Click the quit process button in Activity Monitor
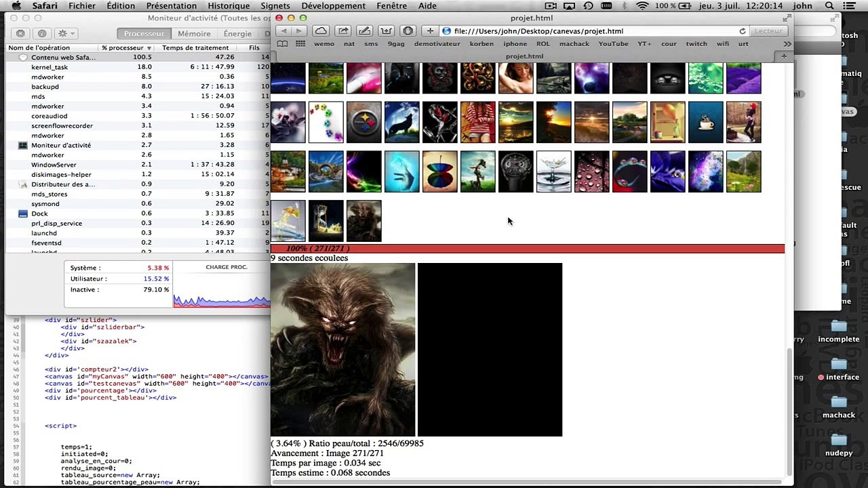Image resolution: width=868 pixels, height=488 pixels. tap(20, 33)
